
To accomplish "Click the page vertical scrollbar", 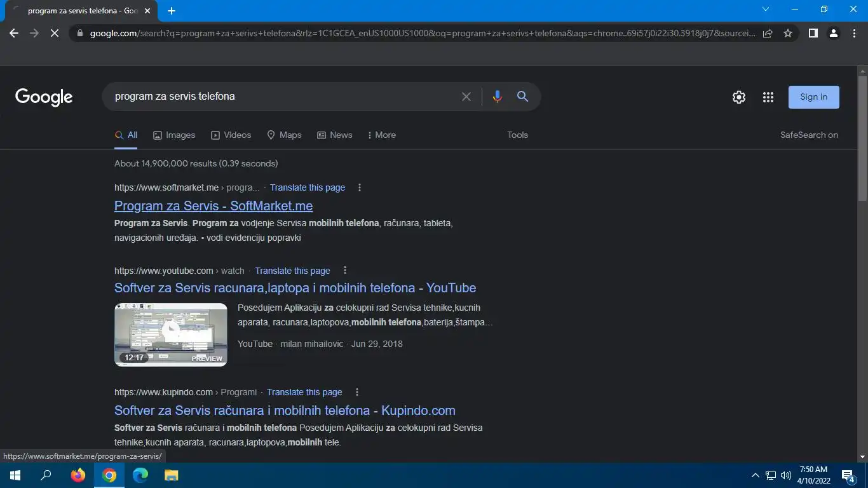I will [x=862, y=137].
